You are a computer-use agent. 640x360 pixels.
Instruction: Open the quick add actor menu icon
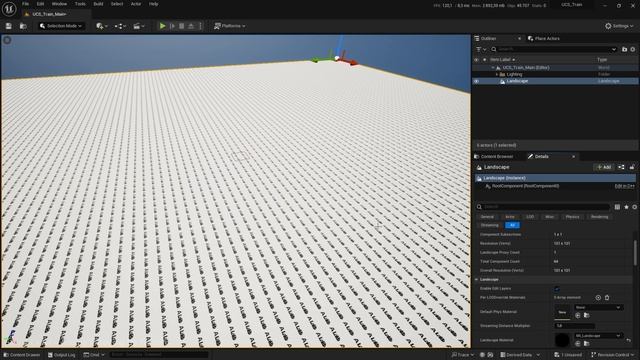tap(102, 26)
